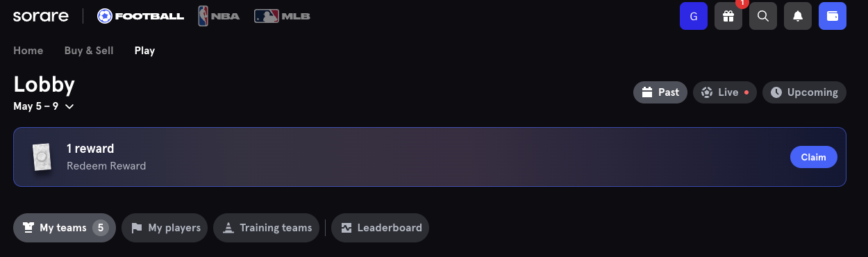
Task: Switch to MLB sport
Action: pyautogui.click(x=282, y=15)
